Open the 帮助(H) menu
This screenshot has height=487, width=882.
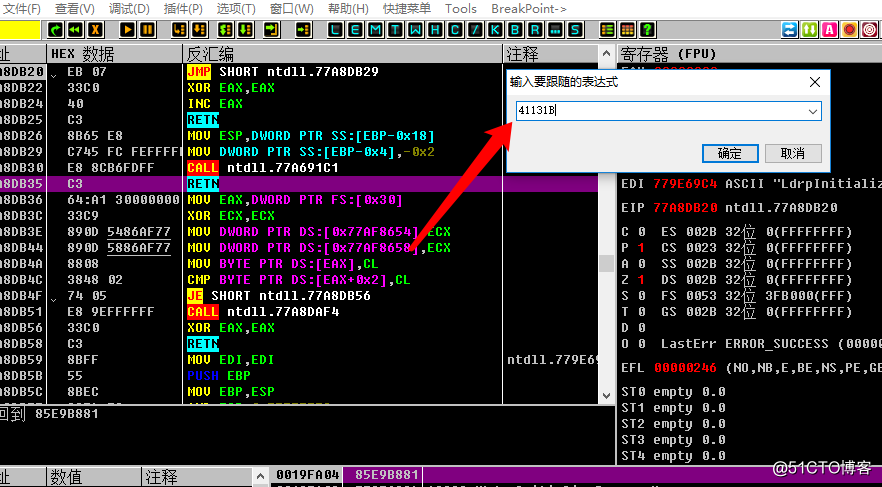click(x=348, y=9)
